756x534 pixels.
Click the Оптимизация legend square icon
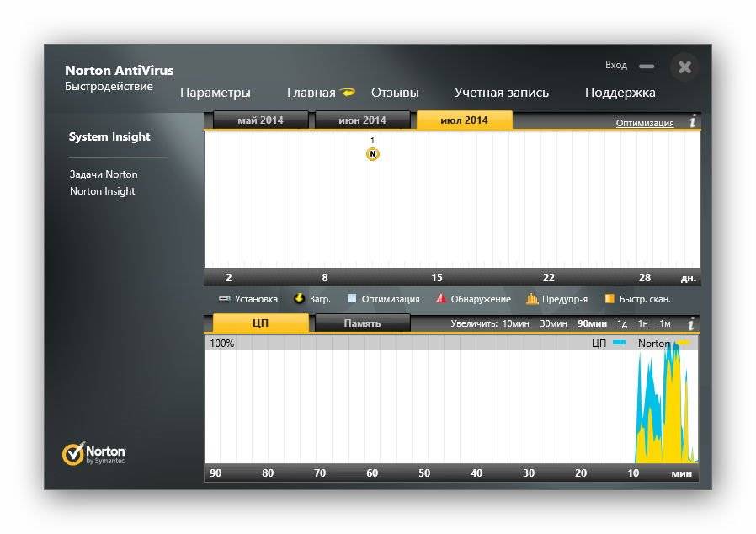click(352, 299)
